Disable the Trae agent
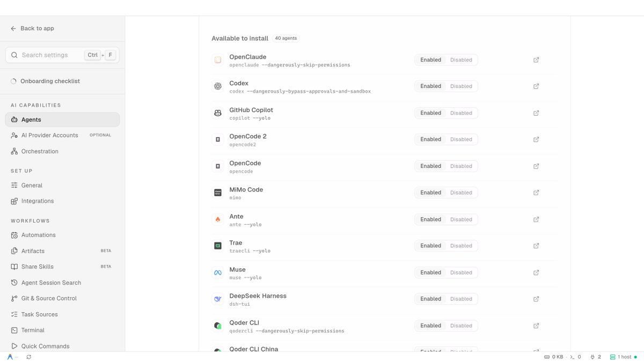The image size is (644, 362). point(461,246)
